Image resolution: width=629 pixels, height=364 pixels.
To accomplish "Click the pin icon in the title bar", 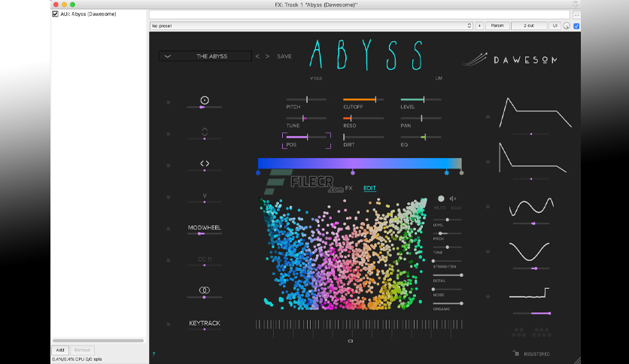I will [x=576, y=5].
